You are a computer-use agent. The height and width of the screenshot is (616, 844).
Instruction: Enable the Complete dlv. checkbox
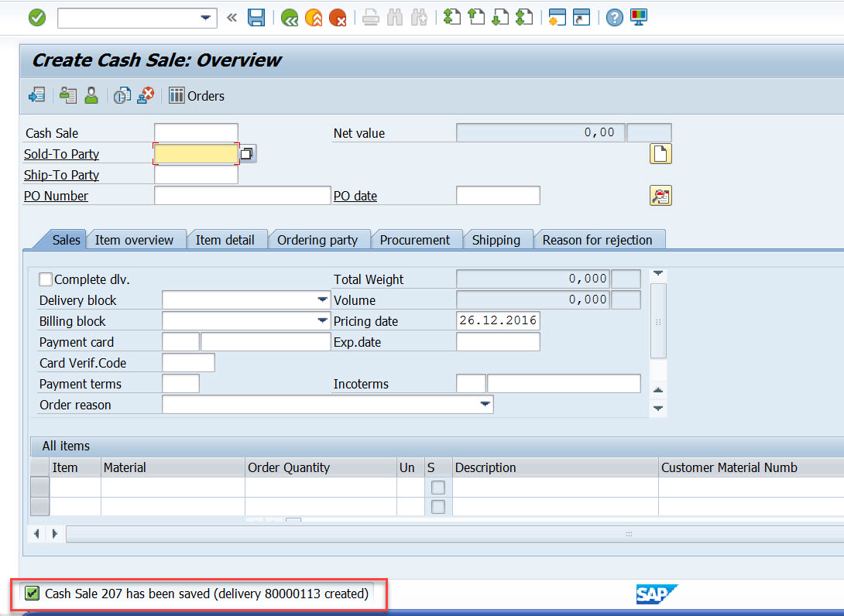tap(45, 279)
